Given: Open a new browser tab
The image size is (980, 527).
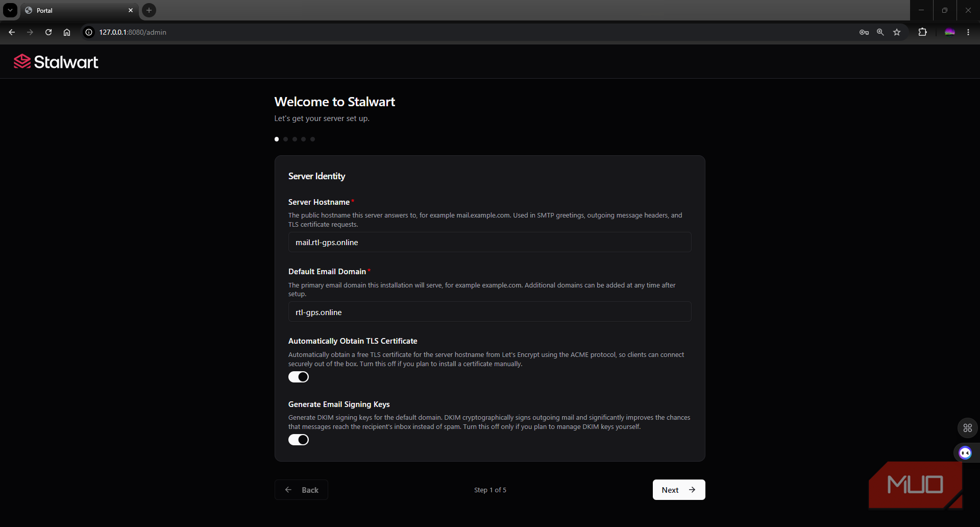Looking at the screenshot, I should (x=149, y=10).
